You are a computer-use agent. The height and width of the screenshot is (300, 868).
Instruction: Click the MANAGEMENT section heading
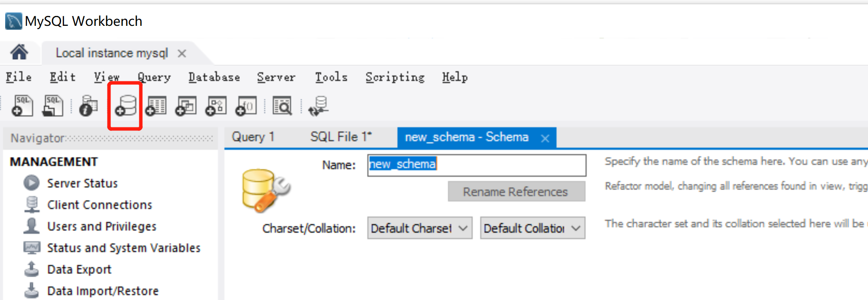pyautogui.click(x=54, y=162)
